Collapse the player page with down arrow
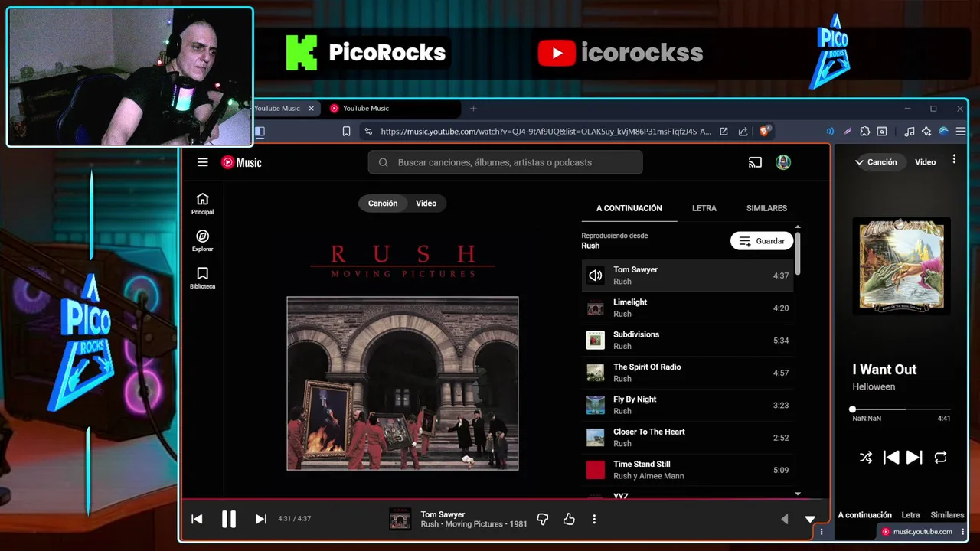The width and height of the screenshot is (980, 551). pos(810,519)
